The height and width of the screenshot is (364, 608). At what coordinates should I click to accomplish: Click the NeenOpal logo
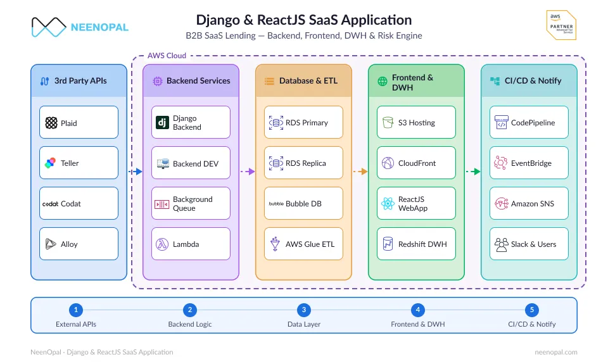[x=80, y=27]
